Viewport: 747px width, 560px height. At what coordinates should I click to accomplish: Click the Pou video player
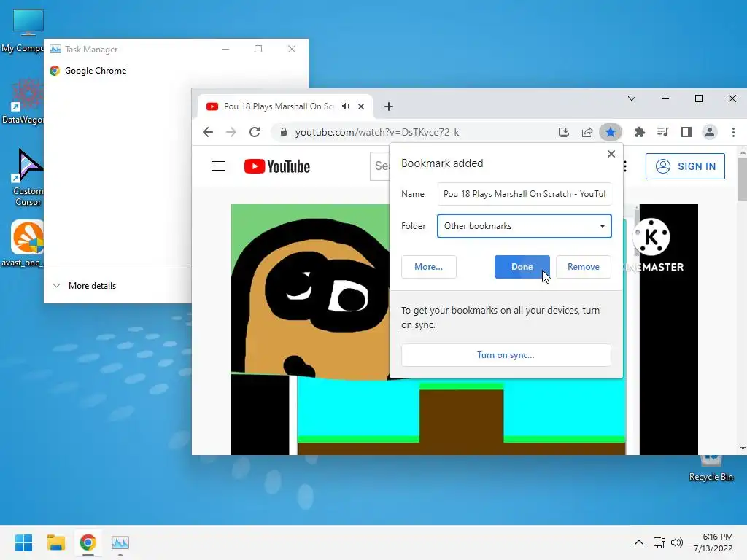(309, 330)
